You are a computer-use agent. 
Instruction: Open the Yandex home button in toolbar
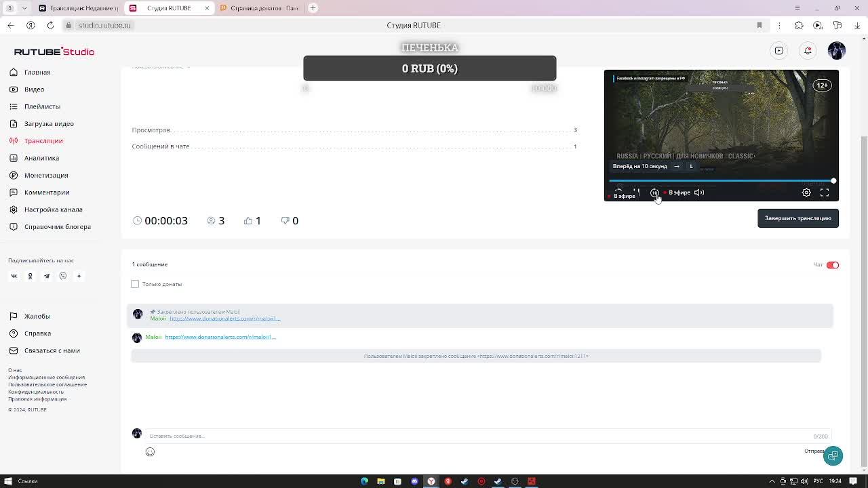pyautogui.click(x=31, y=25)
